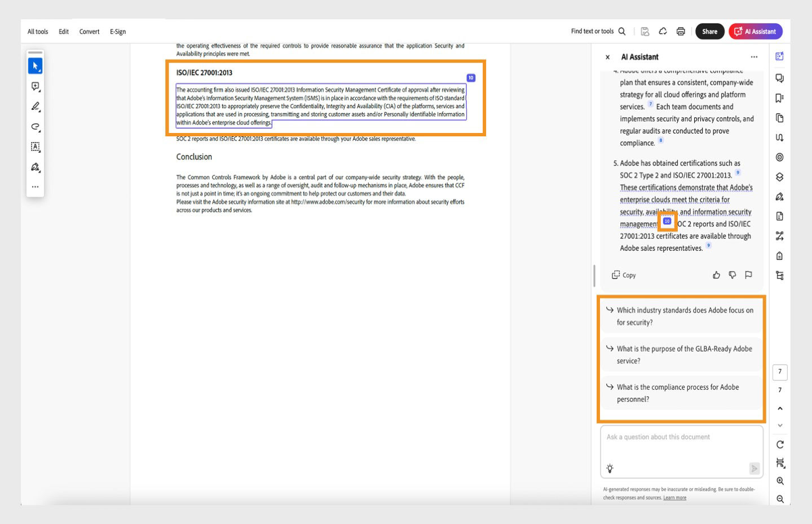Print the document using the printer icon
Image resolution: width=812 pixels, height=524 pixels.
pyautogui.click(x=681, y=32)
